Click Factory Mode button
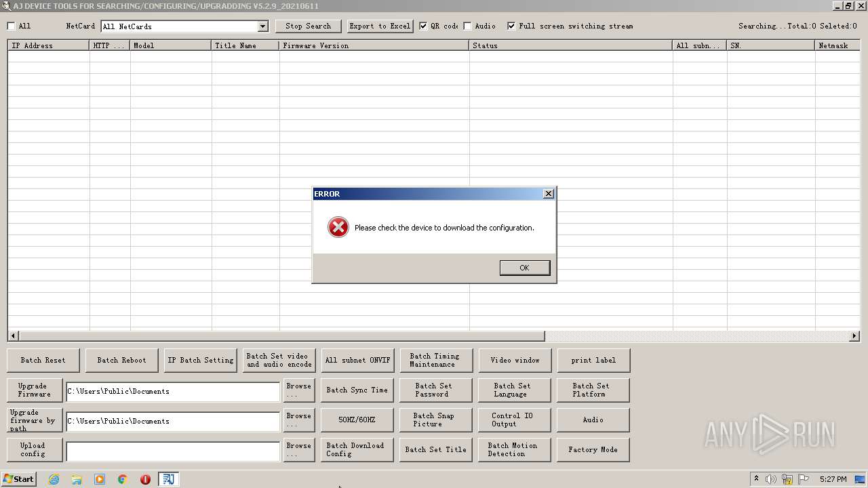 (594, 449)
